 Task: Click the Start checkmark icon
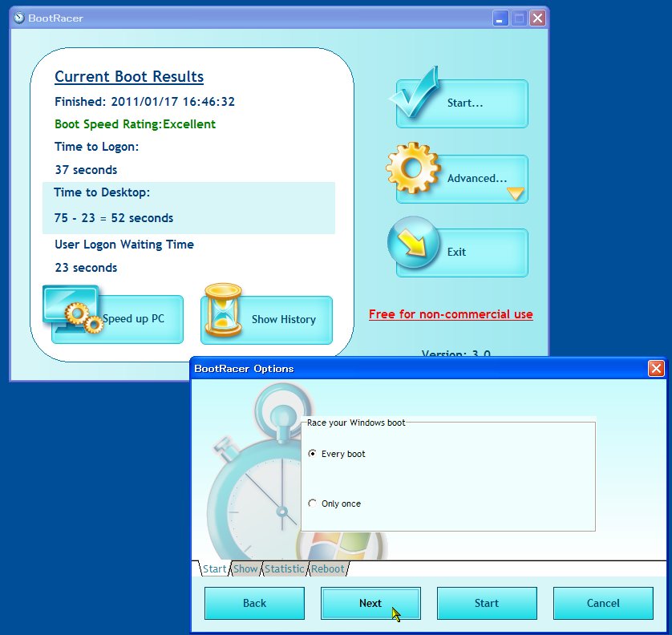tap(411, 97)
